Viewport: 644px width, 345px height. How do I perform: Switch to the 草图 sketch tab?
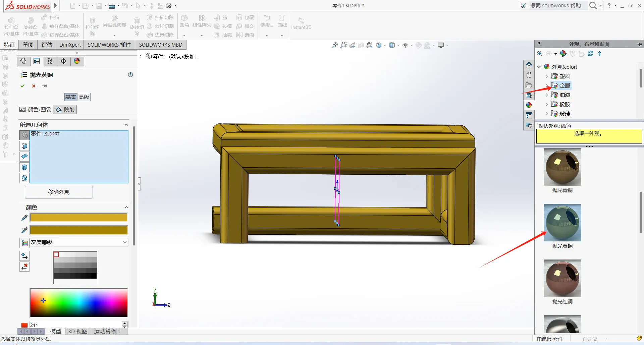tap(28, 45)
